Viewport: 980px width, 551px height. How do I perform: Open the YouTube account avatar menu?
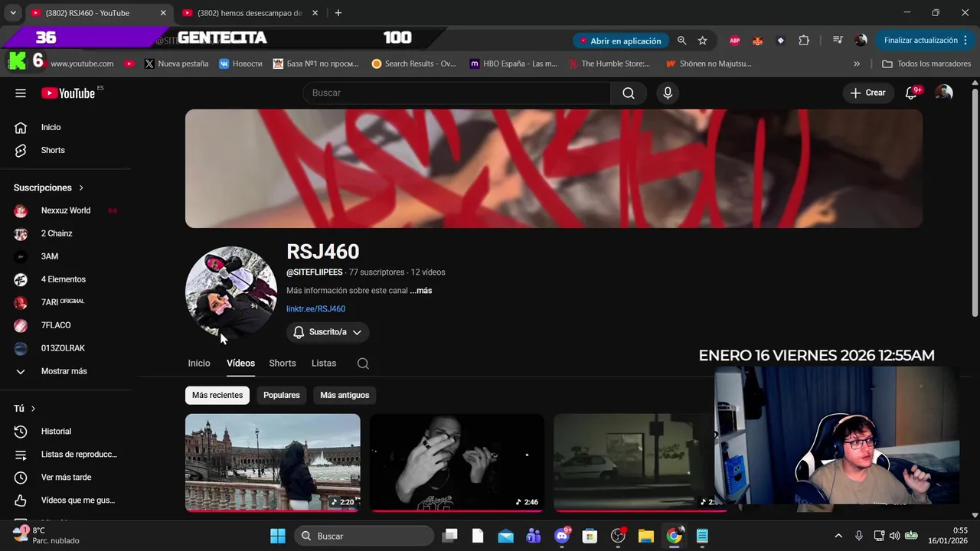click(944, 93)
